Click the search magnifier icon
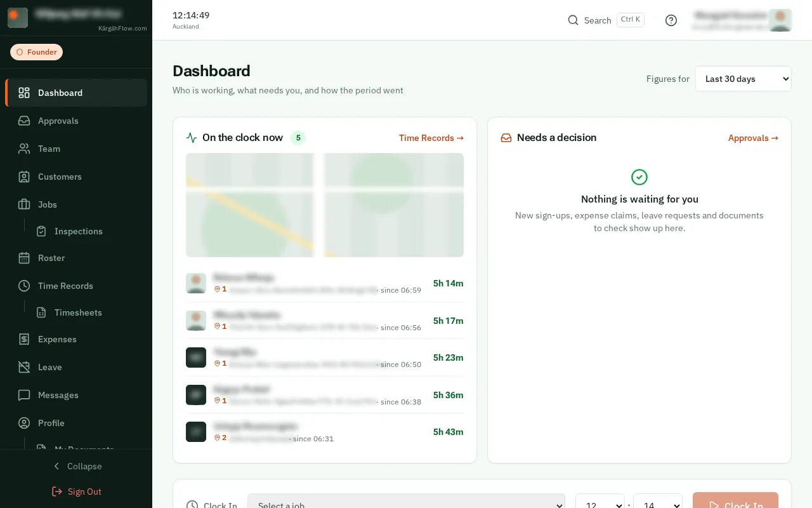This screenshot has width=812, height=508. pos(573,20)
